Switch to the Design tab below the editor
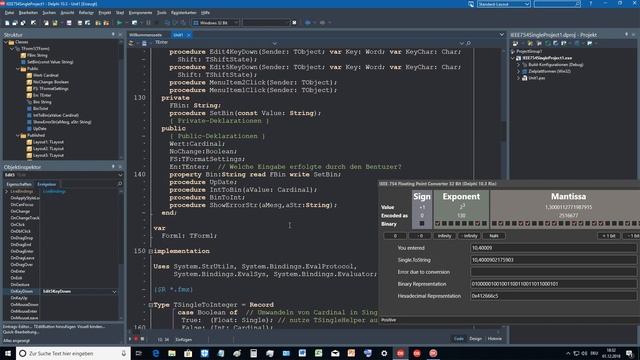The image size is (640, 360). click(x=475, y=339)
